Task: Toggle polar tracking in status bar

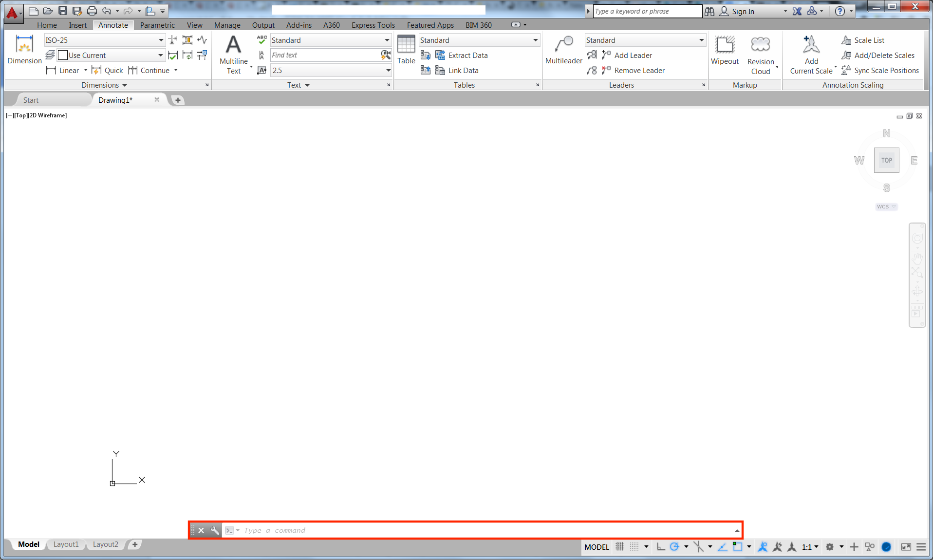Action: tap(674, 547)
